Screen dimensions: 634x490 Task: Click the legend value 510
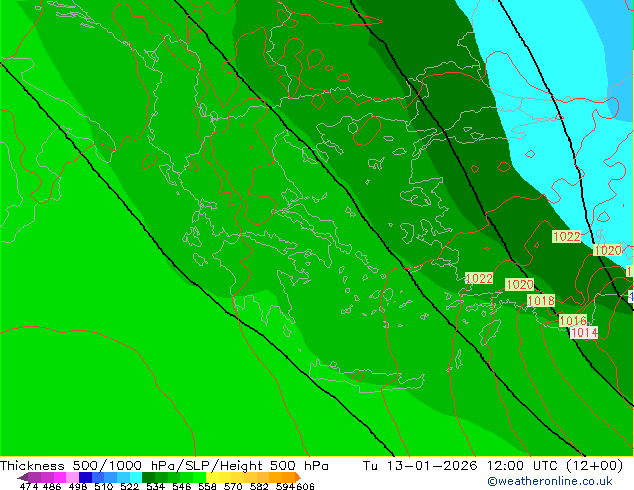pos(104,486)
